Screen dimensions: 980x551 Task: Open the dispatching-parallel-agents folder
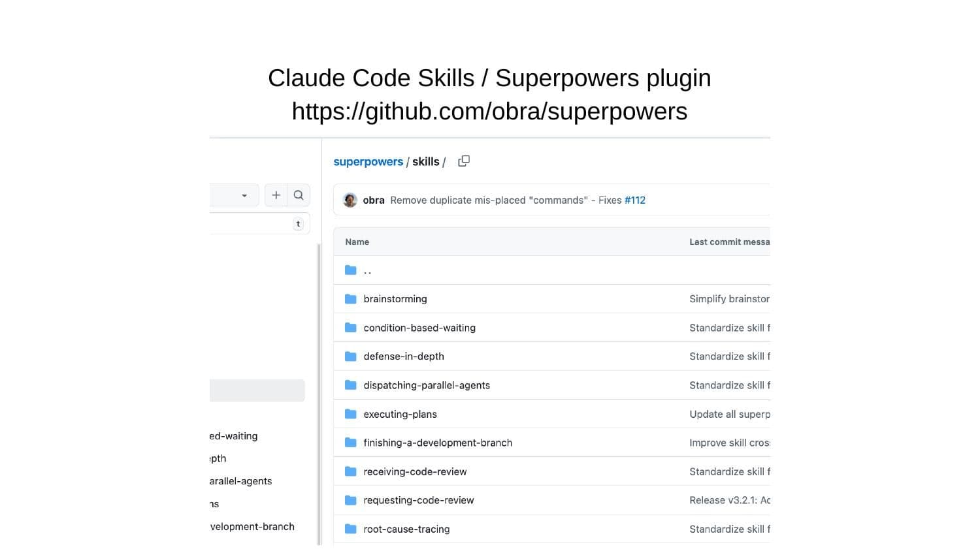point(427,385)
